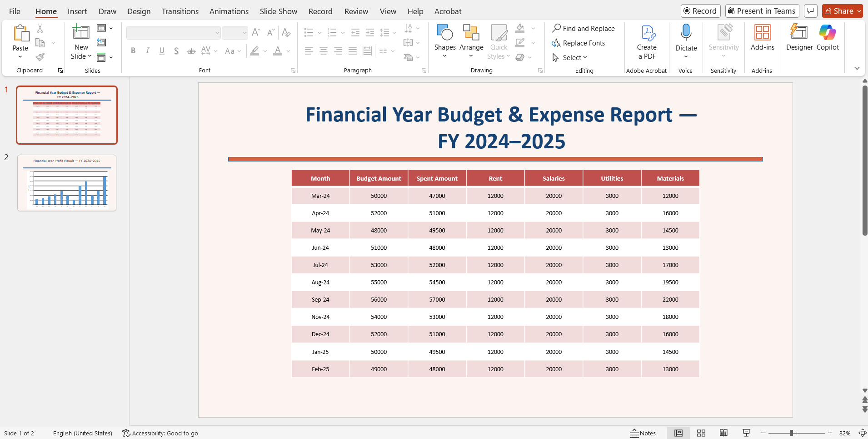This screenshot has height=439, width=868.
Task: Center align text
Action: [x=324, y=50]
